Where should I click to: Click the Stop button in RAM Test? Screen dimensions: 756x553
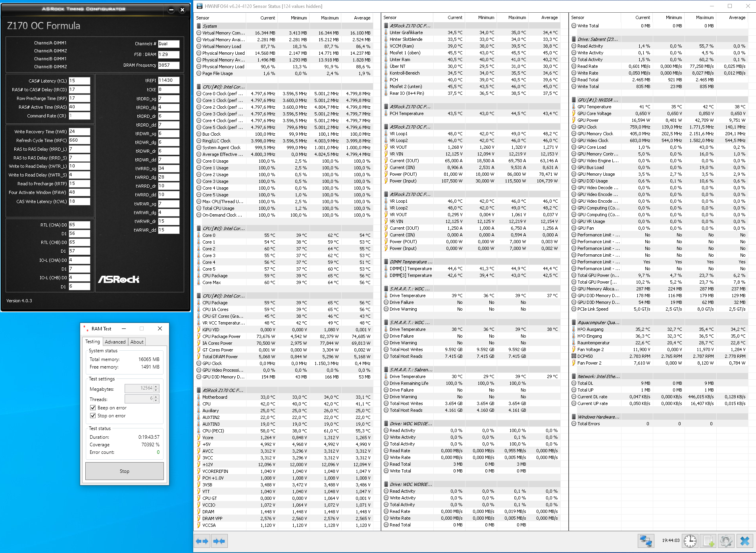point(125,471)
